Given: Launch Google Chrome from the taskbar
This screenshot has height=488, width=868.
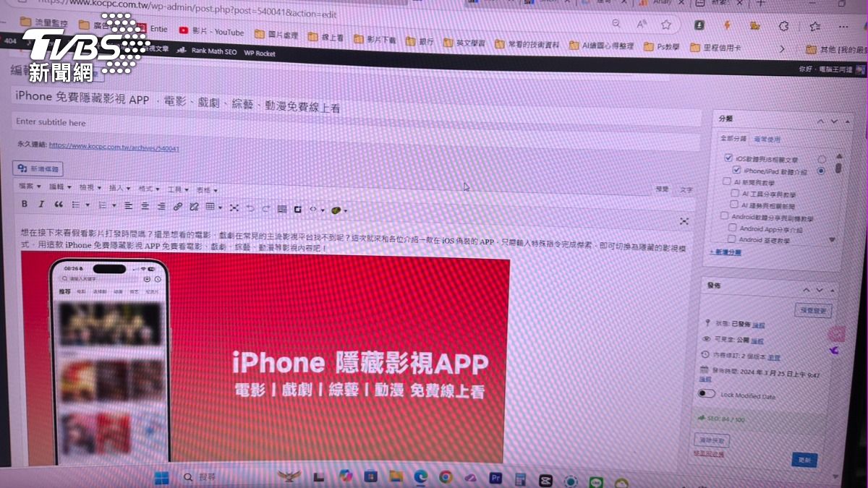Looking at the screenshot, I should (446, 477).
